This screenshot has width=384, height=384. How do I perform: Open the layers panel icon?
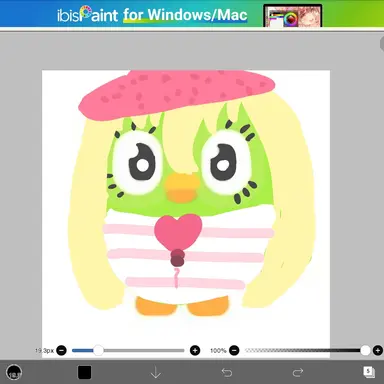369,372
